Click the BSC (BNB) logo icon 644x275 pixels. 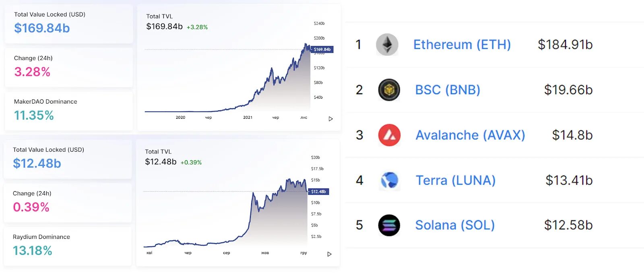tap(389, 90)
